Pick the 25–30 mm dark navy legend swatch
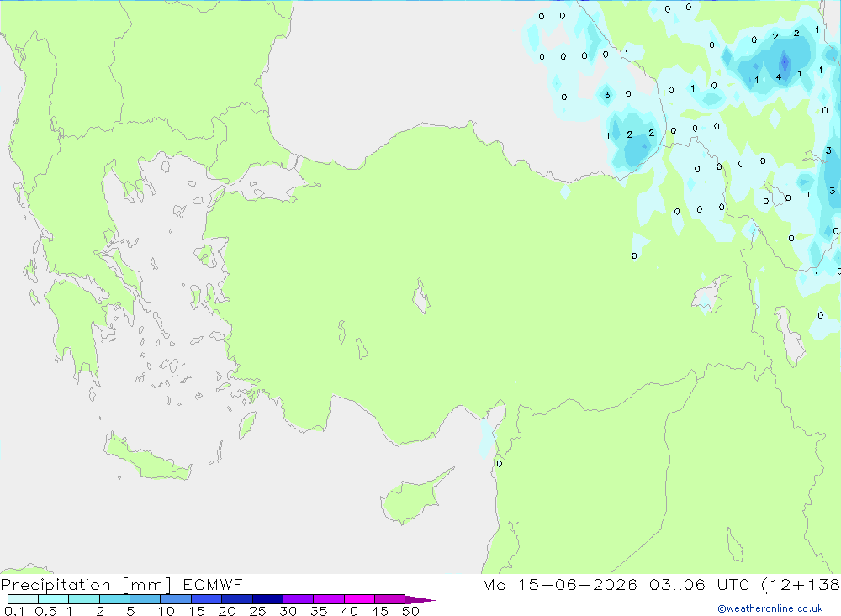841x616 pixels. click(x=267, y=599)
